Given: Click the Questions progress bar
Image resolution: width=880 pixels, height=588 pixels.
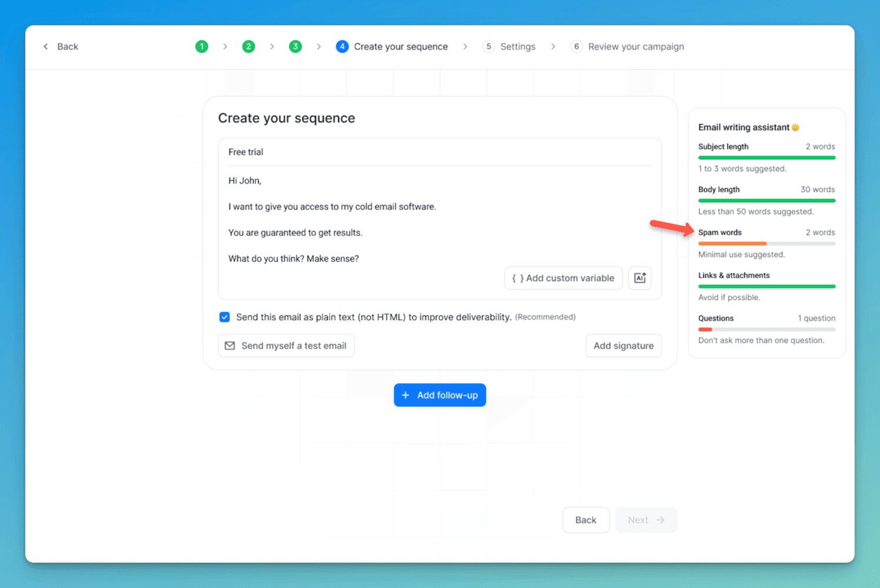Looking at the screenshot, I should (767, 329).
